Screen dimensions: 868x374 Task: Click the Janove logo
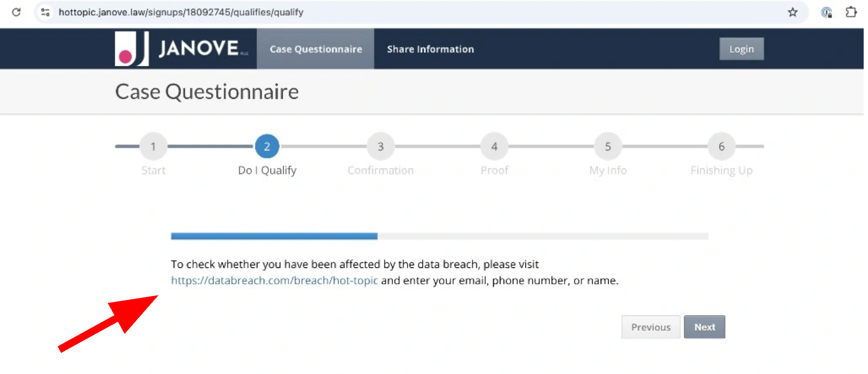181,48
